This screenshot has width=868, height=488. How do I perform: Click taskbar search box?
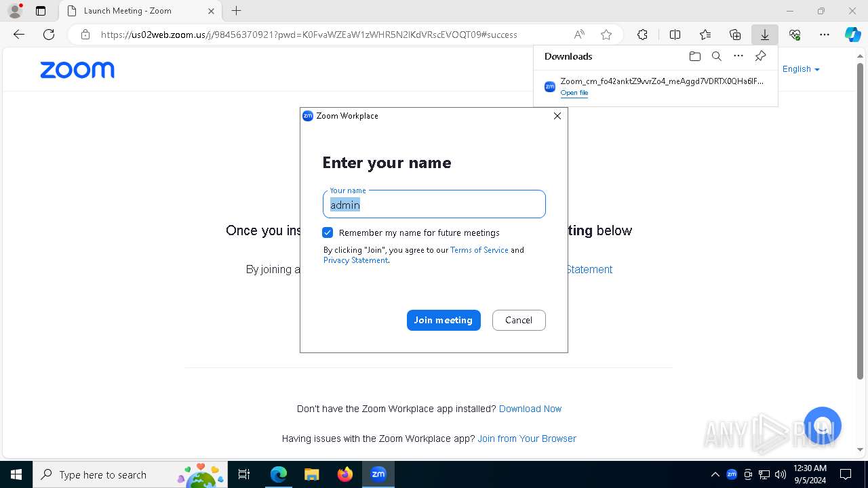(x=129, y=474)
